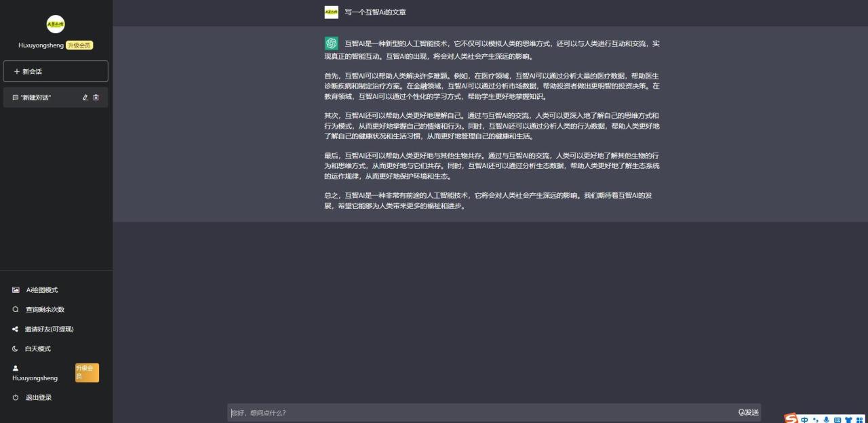868x423 pixels.
Task: Click the user avatar at the sidebar top
Action: [56, 24]
